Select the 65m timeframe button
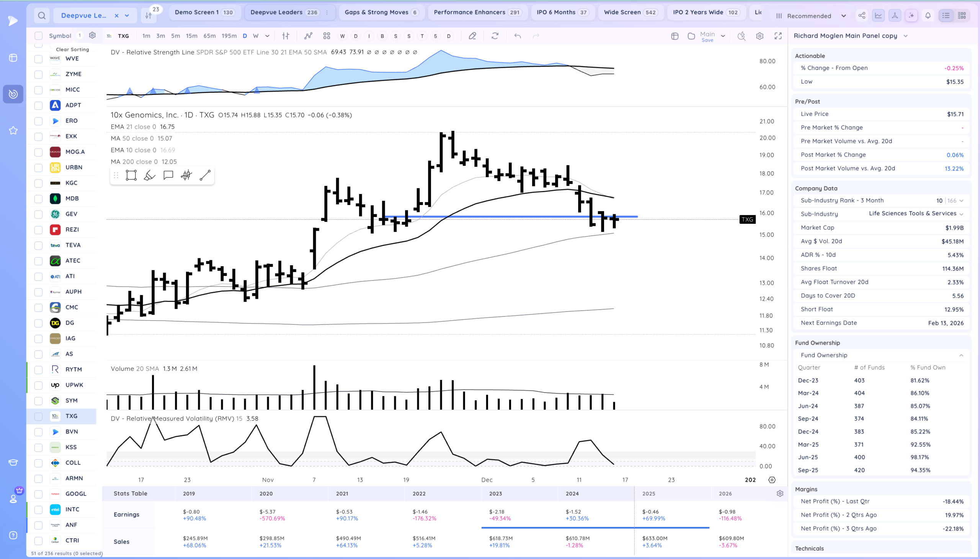The image size is (980, 559). pyautogui.click(x=209, y=36)
